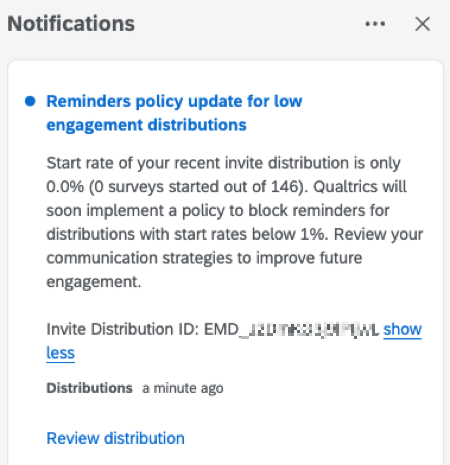Select the Distributions category label
450x465 pixels.
point(89,388)
